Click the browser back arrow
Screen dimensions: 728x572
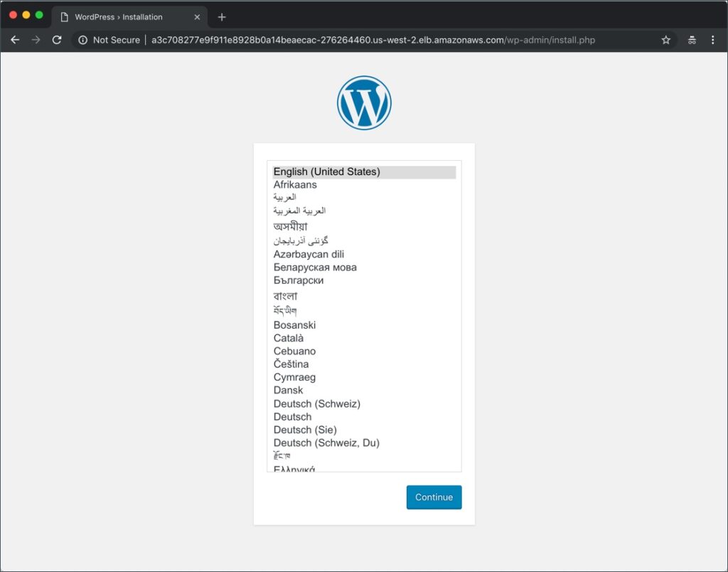point(15,40)
